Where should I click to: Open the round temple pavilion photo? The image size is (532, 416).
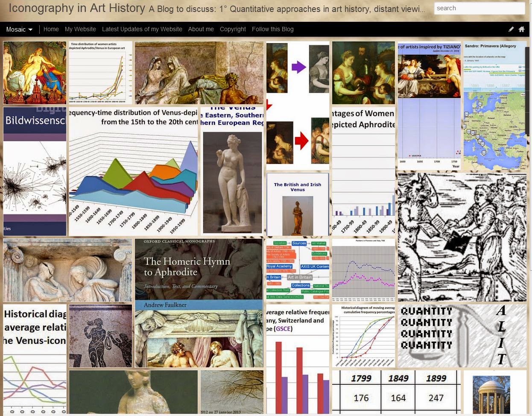495,392
